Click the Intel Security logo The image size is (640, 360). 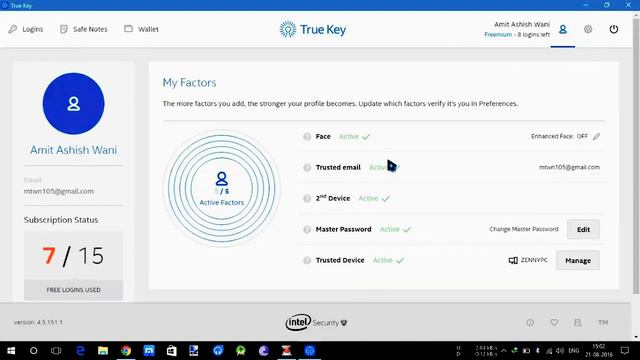tap(316, 322)
